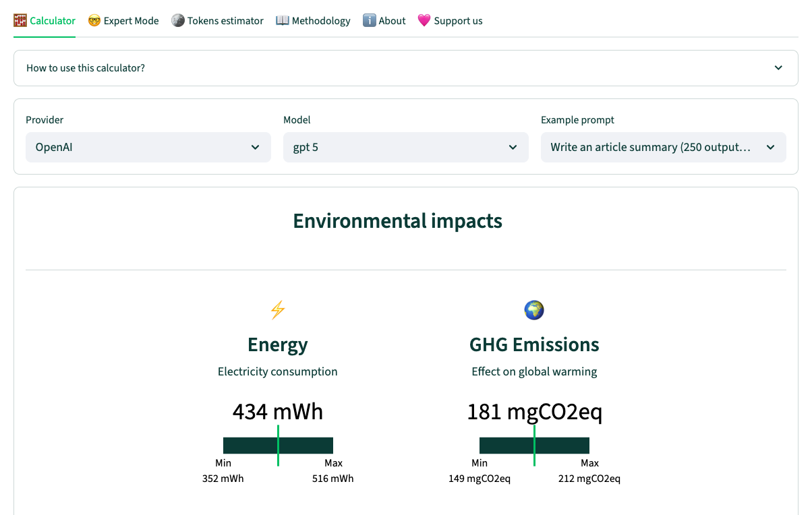Click the blue info icon beside About
This screenshot has height=515, width=812.
370,21
